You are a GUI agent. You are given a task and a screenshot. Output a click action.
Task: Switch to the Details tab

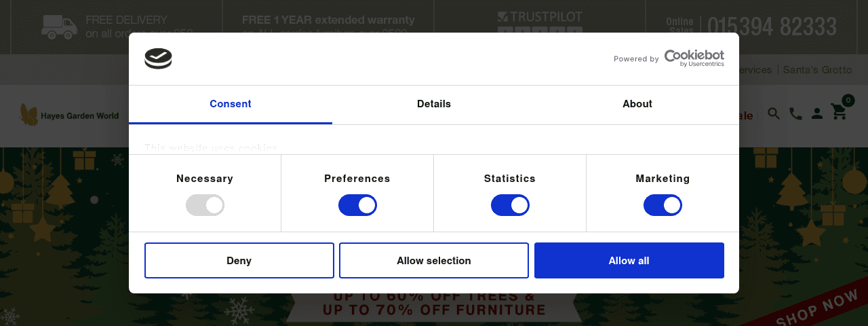coord(434,104)
